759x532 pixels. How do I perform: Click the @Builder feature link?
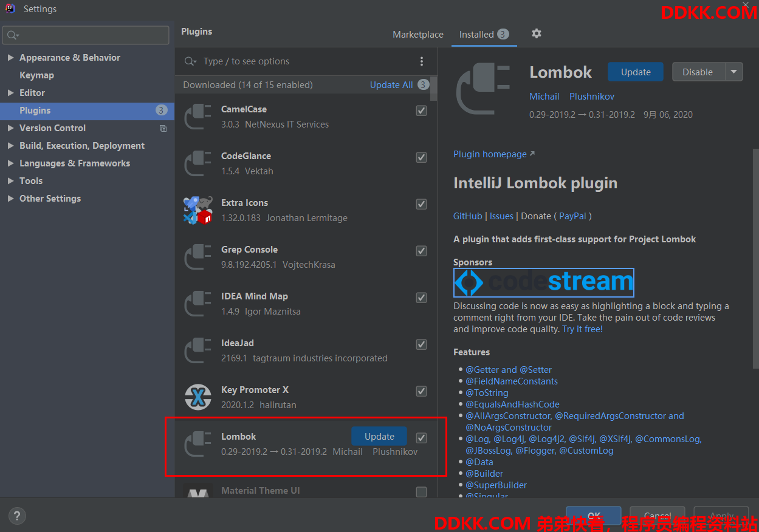(x=484, y=474)
